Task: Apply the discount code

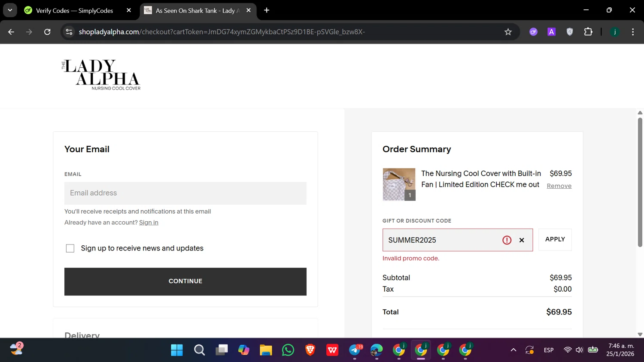Action: (x=555, y=239)
